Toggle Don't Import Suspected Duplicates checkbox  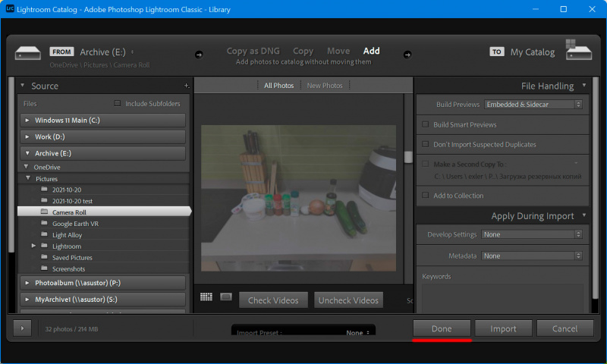(x=426, y=144)
